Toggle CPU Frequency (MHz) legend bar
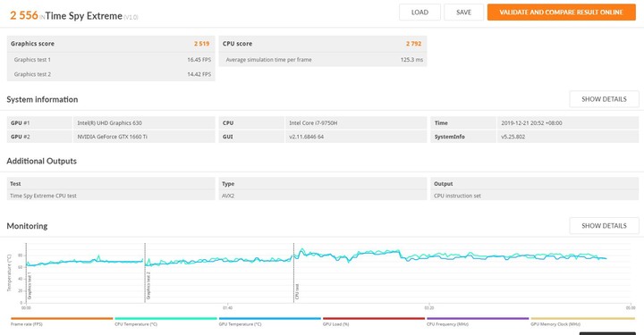This screenshot has width=644, height=335. tap(478, 318)
